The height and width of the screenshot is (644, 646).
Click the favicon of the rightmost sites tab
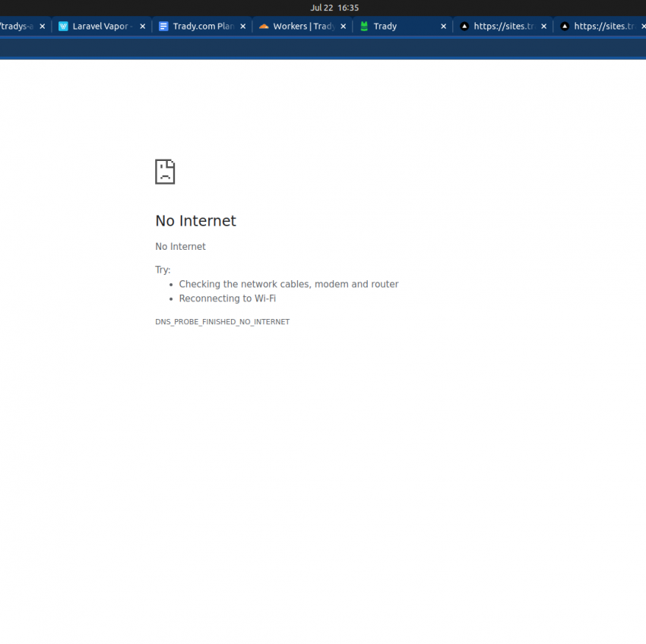click(565, 27)
